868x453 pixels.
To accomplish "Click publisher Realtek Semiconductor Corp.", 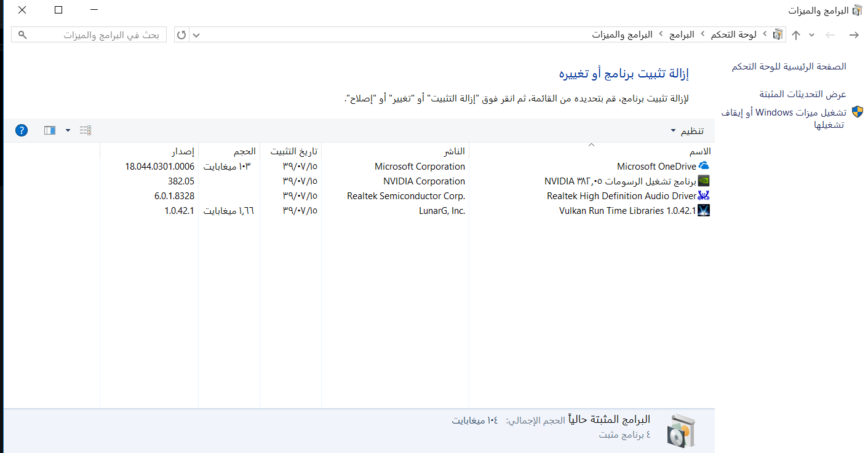I will pos(406,195).
